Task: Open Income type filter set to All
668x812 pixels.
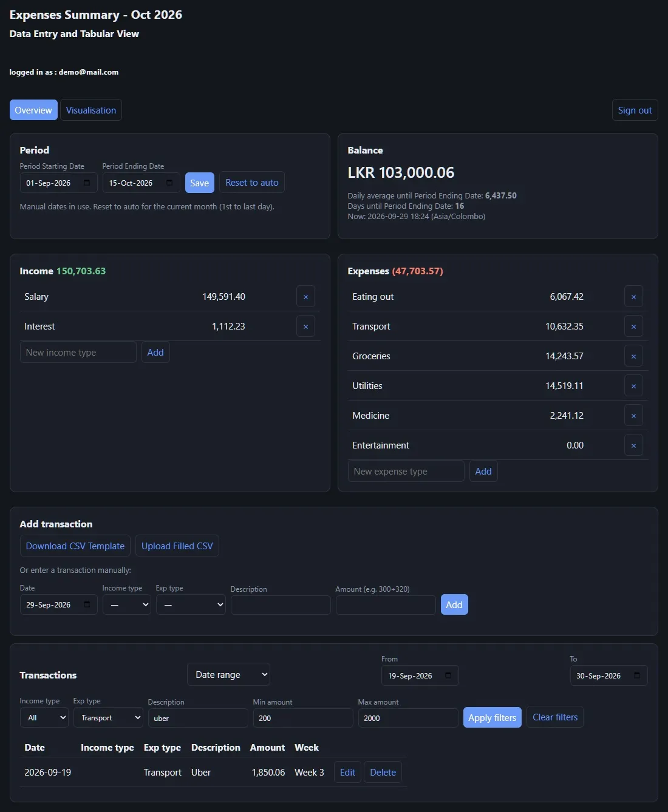Action: [x=44, y=717]
